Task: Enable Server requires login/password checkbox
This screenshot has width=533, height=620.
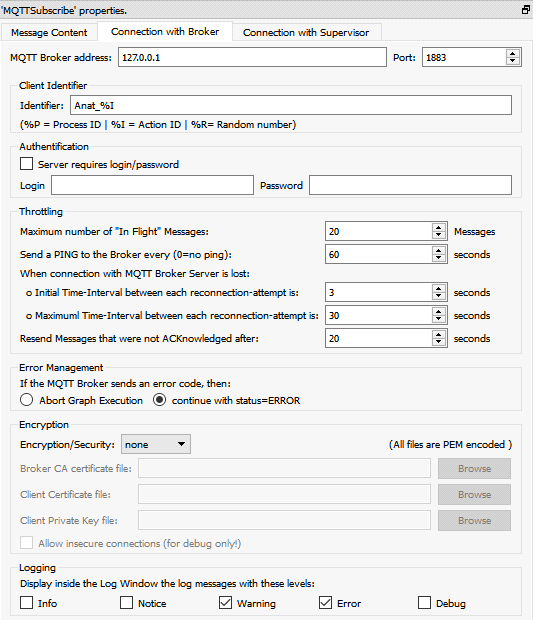Action: click(x=26, y=164)
